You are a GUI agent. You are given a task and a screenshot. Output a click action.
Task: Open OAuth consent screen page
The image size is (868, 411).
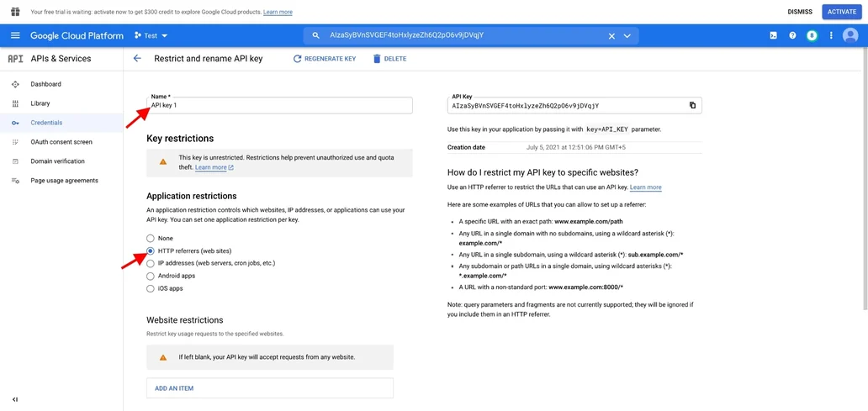tap(61, 142)
